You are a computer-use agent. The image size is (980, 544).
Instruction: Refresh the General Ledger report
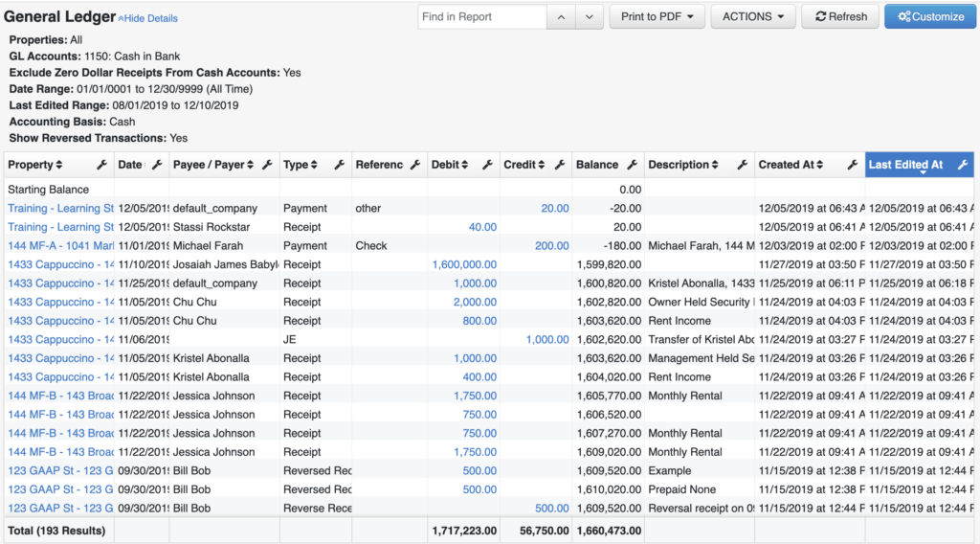coord(840,17)
